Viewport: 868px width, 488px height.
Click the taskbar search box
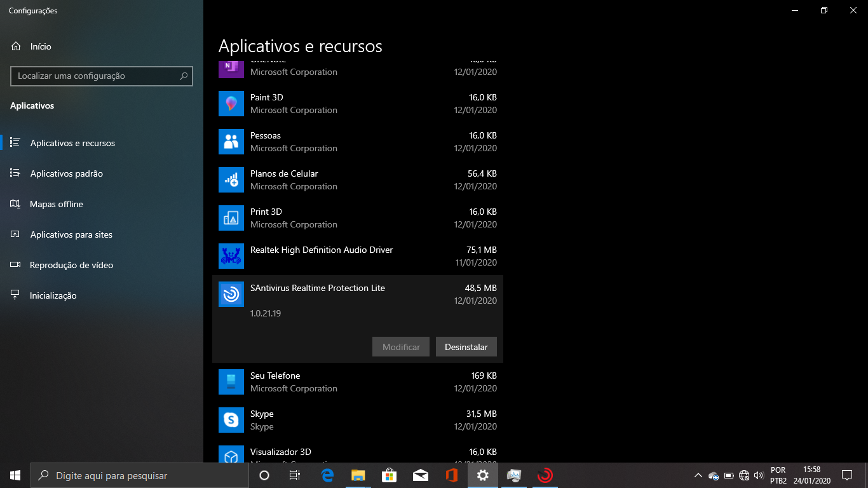[x=140, y=475]
